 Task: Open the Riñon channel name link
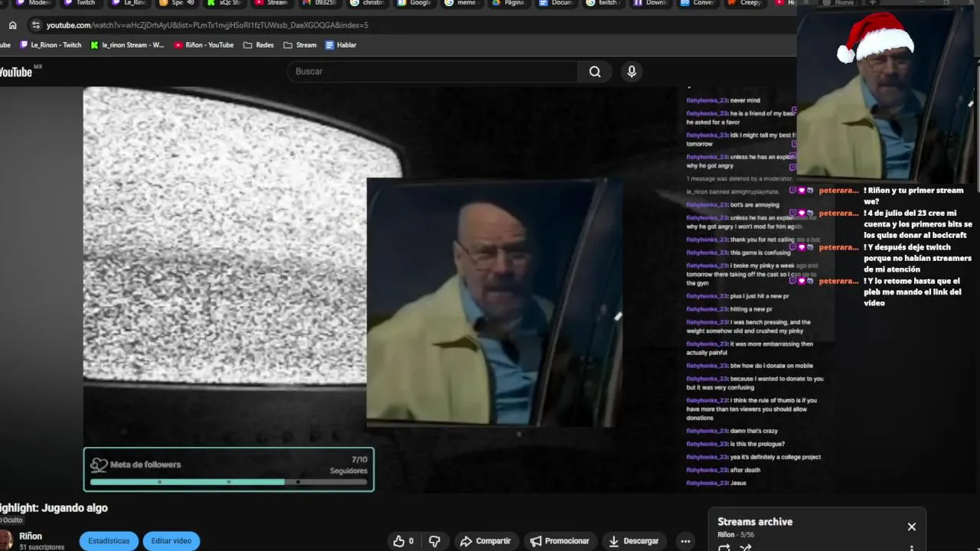click(x=31, y=536)
